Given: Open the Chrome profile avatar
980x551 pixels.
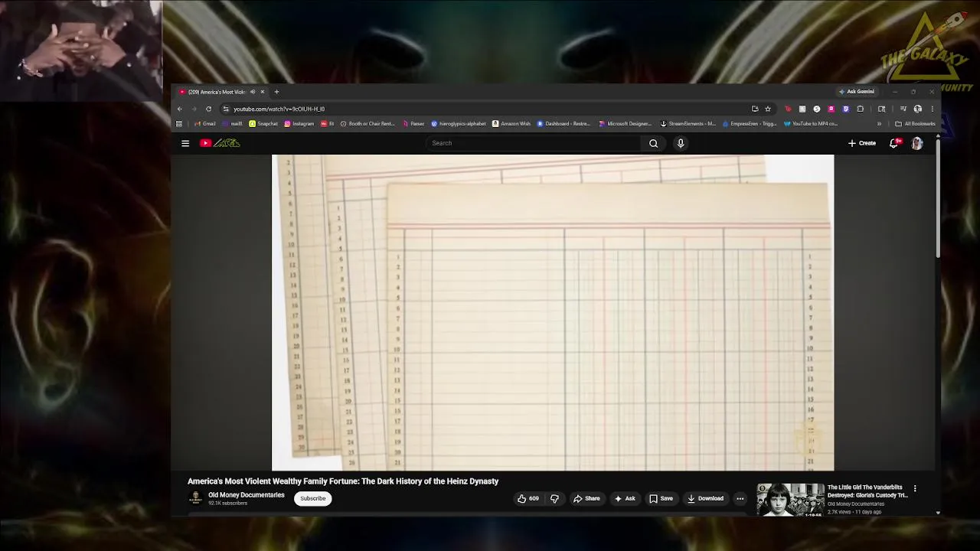Looking at the screenshot, I should point(917,109).
